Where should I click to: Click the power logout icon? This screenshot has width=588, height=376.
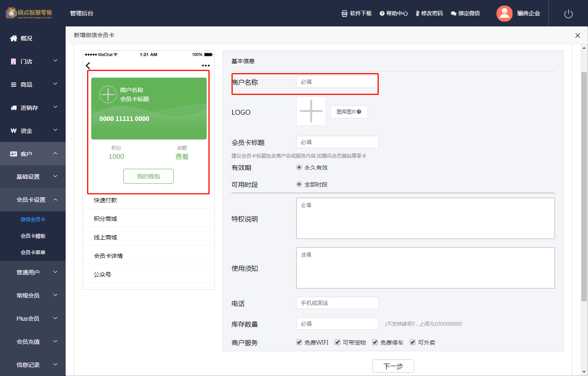[569, 14]
